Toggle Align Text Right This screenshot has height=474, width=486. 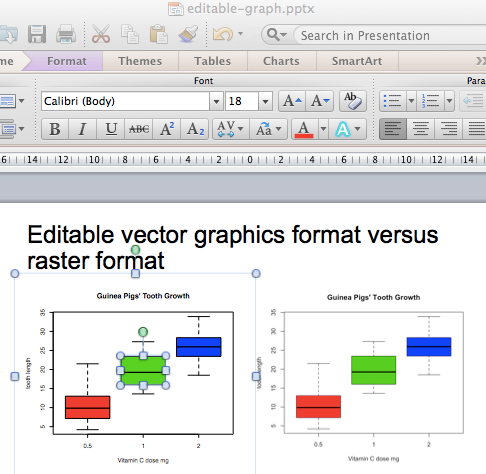[449, 129]
